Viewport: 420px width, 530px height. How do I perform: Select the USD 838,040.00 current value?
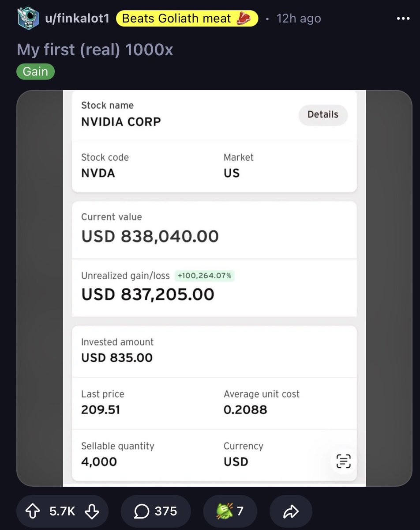[150, 236]
